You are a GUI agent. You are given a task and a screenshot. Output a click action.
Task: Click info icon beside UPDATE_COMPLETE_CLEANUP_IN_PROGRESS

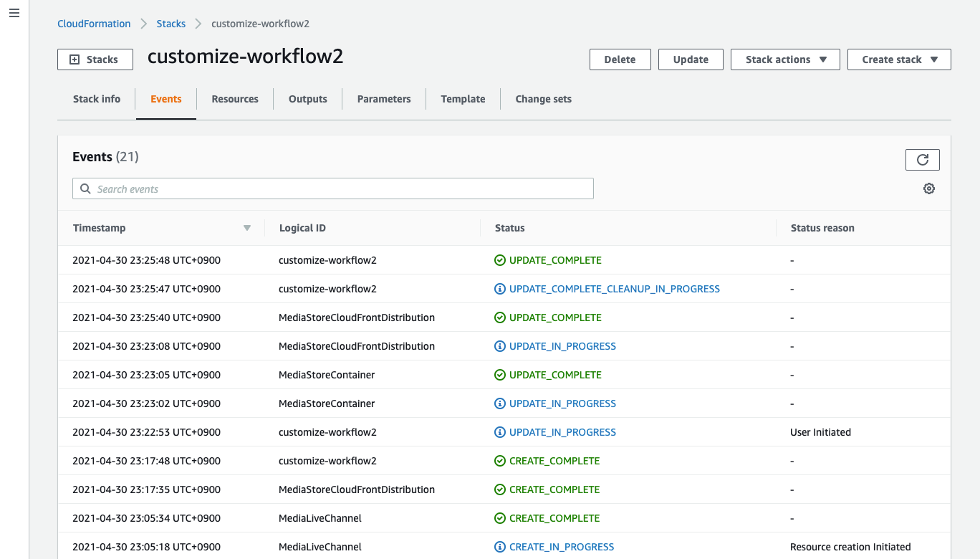click(499, 288)
